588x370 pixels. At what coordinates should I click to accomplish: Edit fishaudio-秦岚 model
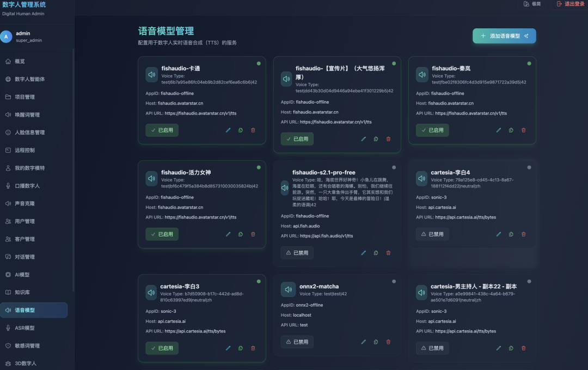pos(498,130)
